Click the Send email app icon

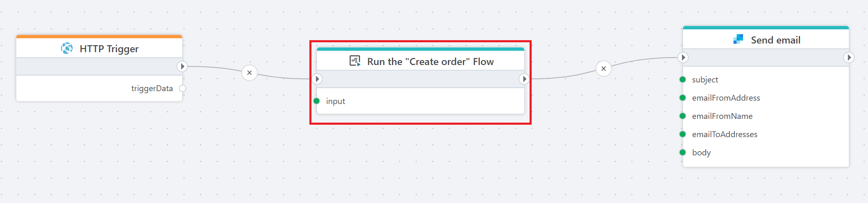click(x=738, y=39)
